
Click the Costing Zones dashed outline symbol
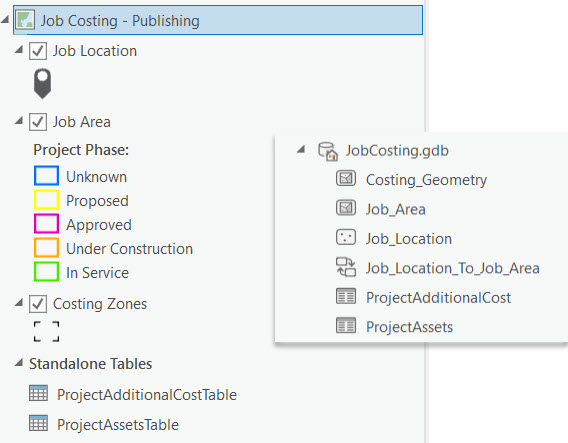click(46, 331)
